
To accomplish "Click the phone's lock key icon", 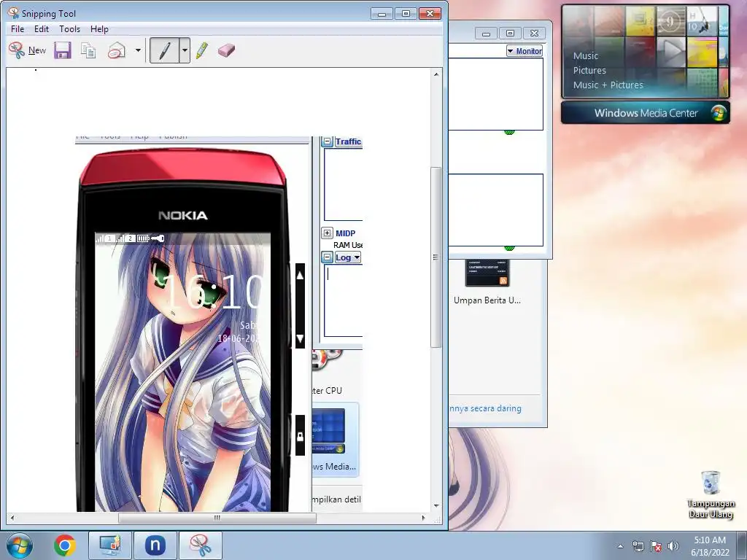I will [300, 436].
